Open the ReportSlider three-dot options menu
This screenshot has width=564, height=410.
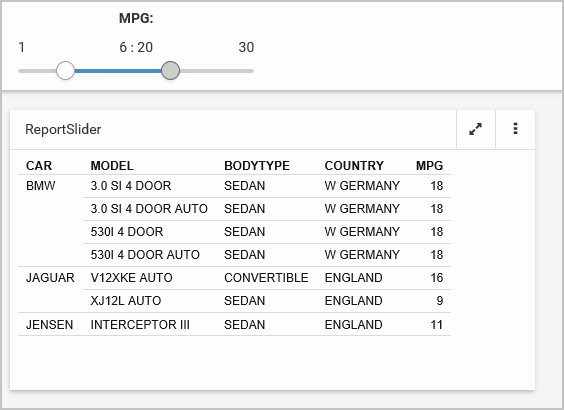515,129
